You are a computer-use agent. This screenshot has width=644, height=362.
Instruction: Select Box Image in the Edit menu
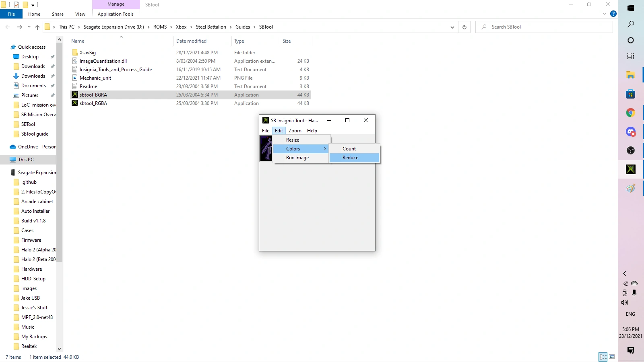[x=301, y=158]
